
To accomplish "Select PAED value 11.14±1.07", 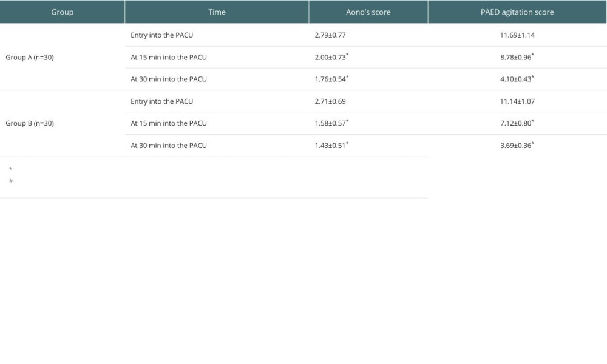I will [517, 101].
